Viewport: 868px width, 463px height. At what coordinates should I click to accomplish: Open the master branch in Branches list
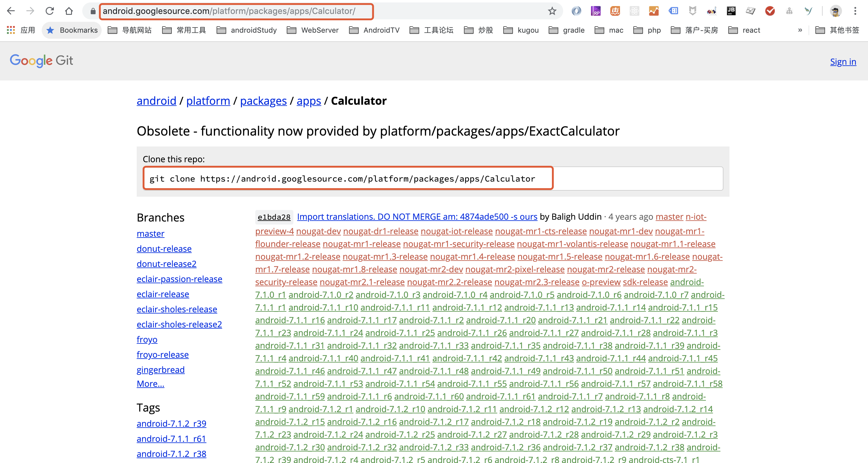click(x=151, y=234)
